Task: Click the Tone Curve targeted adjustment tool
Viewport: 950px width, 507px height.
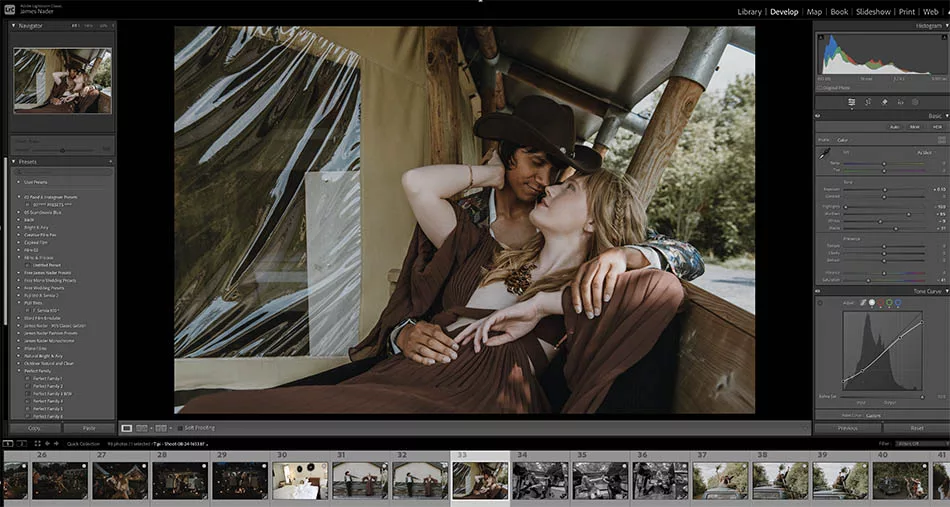Action: (x=820, y=302)
